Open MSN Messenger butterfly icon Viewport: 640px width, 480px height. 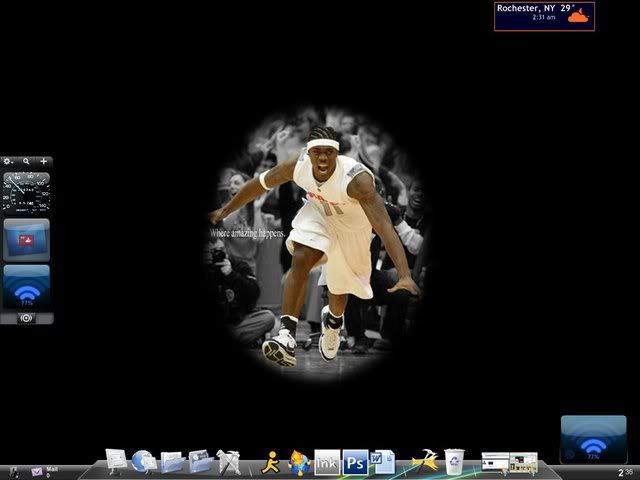299,462
